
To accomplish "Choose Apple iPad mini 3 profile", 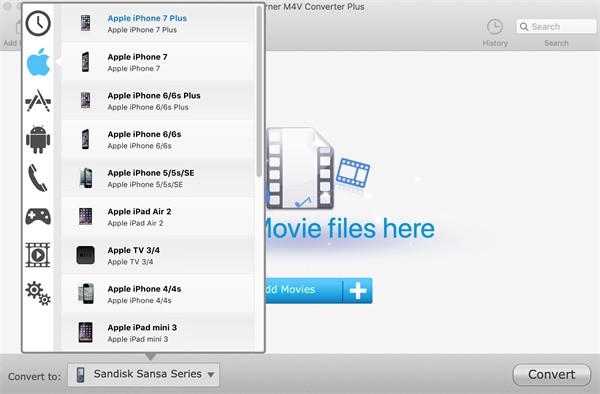I will point(158,332).
